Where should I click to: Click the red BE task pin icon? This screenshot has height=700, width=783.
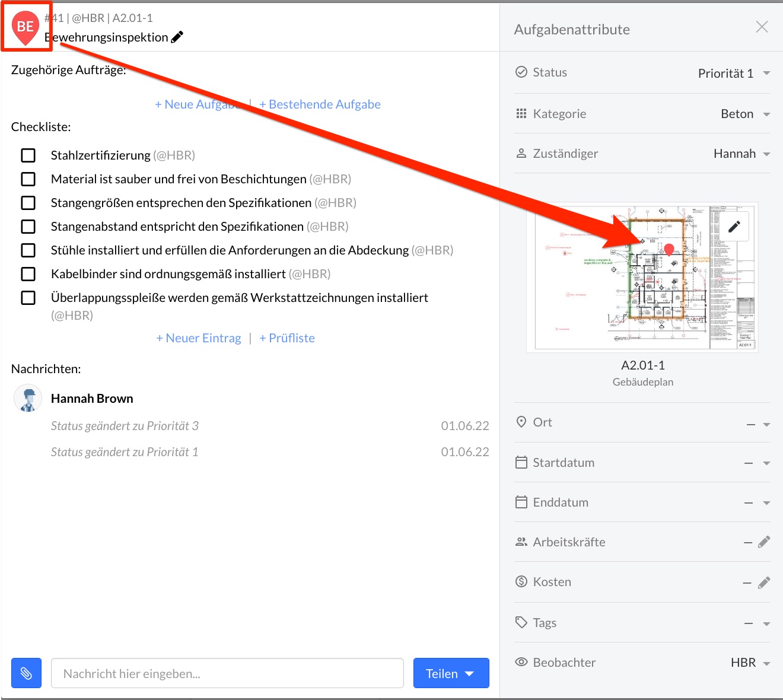[x=26, y=27]
